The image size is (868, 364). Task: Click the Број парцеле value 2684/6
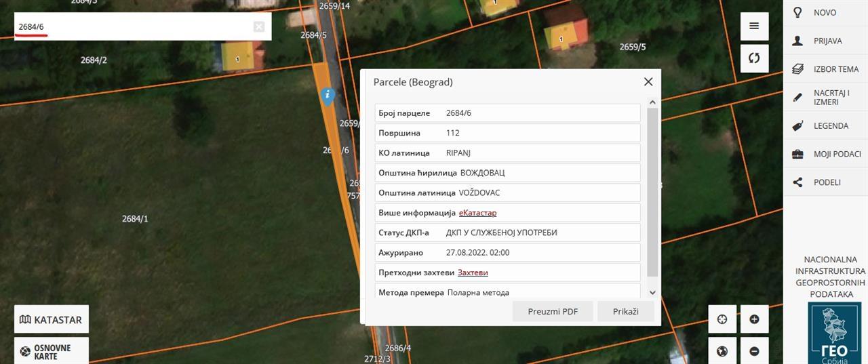tap(458, 113)
